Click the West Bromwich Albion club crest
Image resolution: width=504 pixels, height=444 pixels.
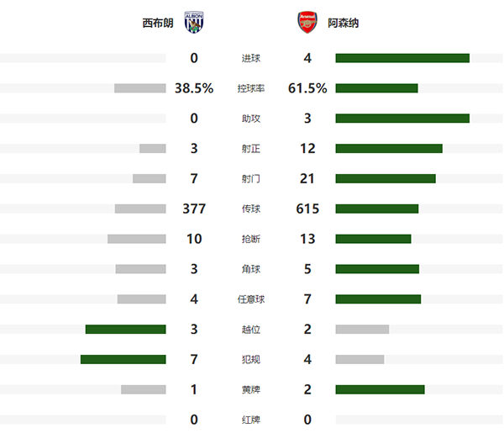click(x=194, y=23)
